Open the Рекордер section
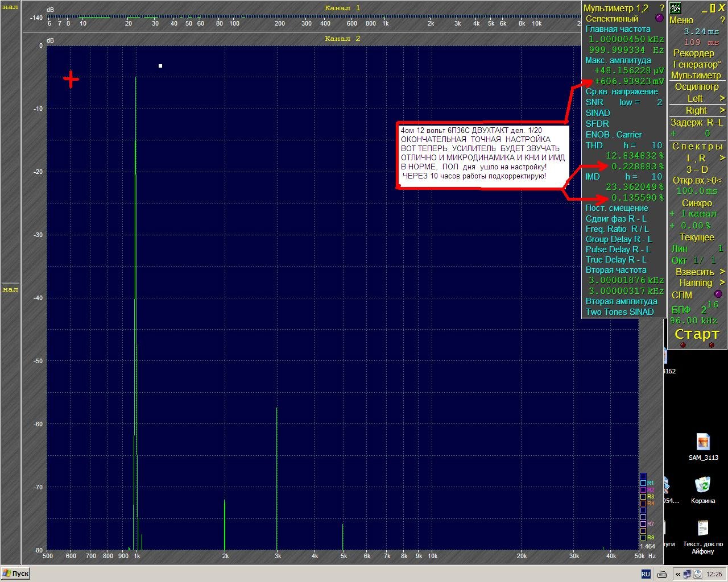This screenshot has height=582, width=728. 694,53
